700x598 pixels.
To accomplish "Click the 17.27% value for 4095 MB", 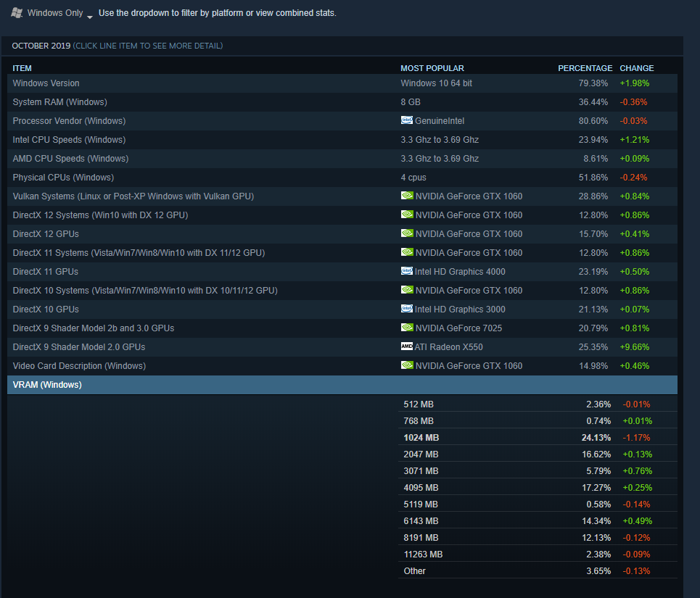I will click(596, 488).
